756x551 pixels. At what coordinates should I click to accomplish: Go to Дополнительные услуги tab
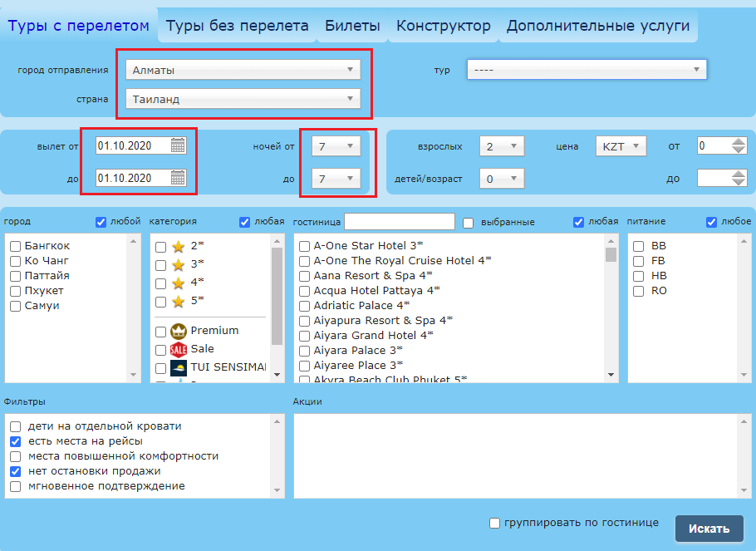click(x=598, y=26)
